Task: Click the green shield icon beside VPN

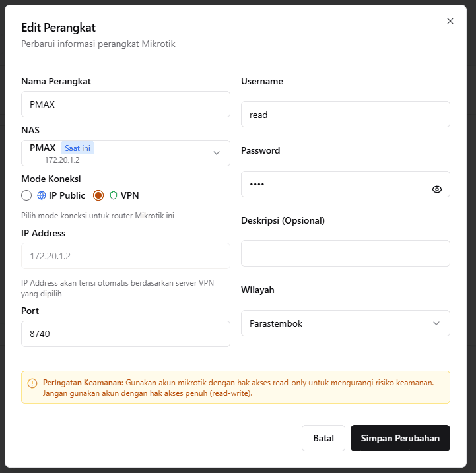Action: 114,195
